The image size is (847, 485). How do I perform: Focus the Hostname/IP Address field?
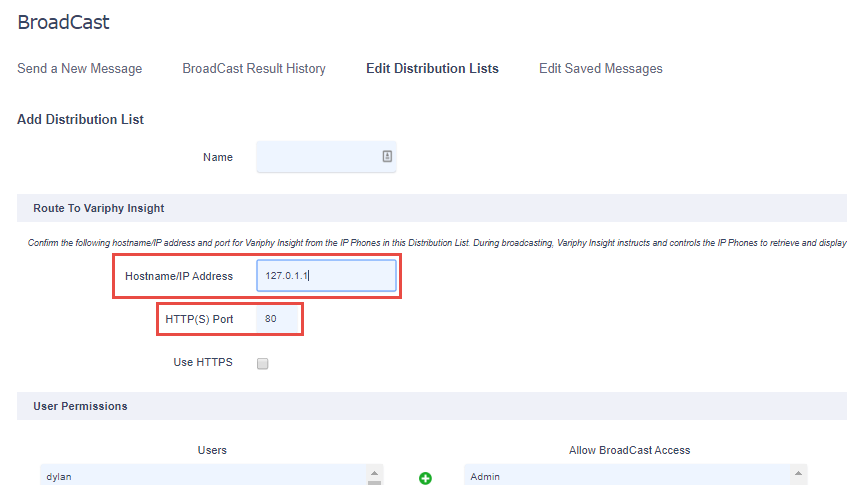[x=326, y=275]
